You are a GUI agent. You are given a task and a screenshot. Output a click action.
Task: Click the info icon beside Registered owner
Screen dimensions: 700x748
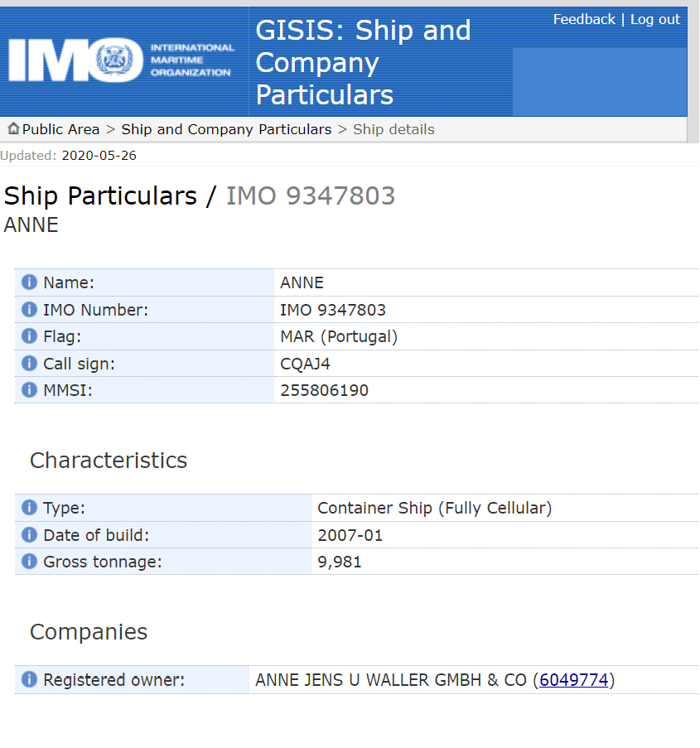click(x=29, y=680)
